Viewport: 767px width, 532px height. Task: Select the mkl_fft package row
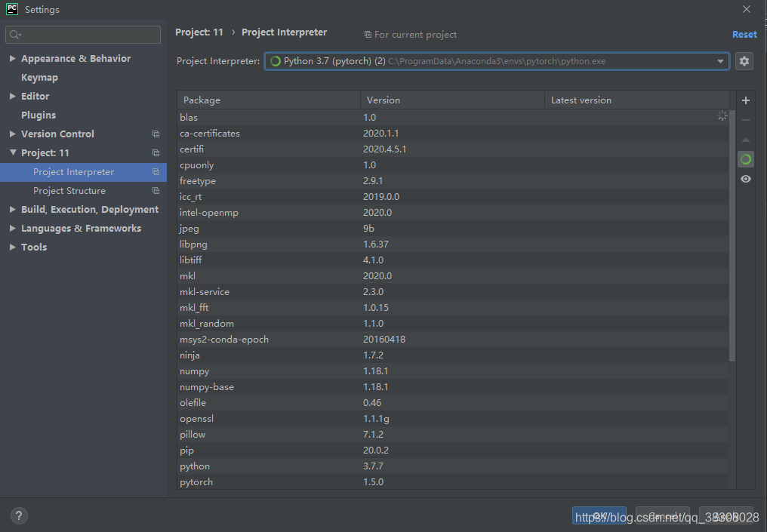(453, 308)
